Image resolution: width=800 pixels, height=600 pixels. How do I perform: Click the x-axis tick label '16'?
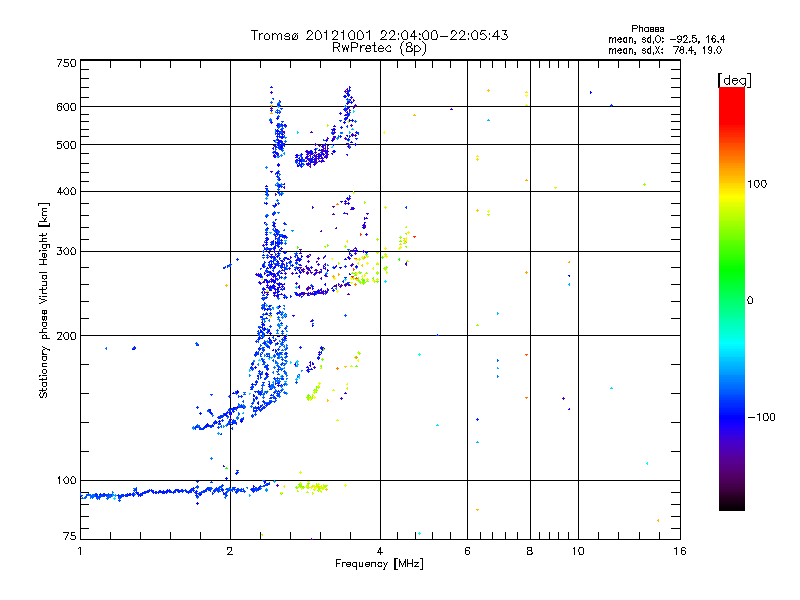pyautogui.click(x=680, y=551)
